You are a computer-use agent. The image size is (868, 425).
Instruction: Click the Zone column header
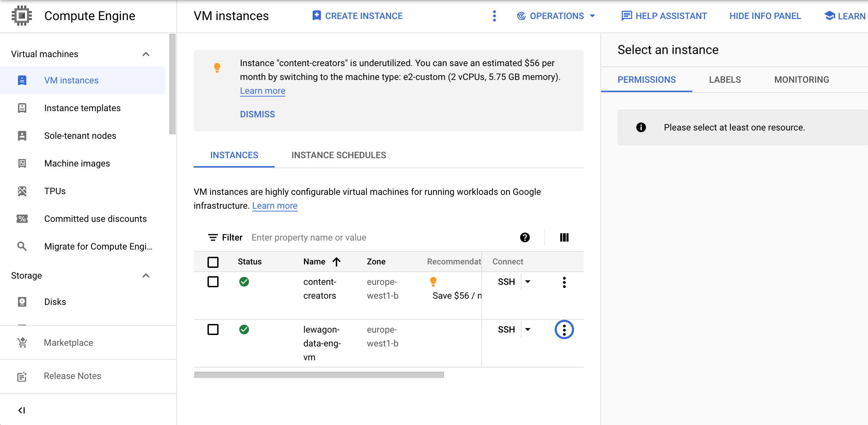(x=376, y=262)
